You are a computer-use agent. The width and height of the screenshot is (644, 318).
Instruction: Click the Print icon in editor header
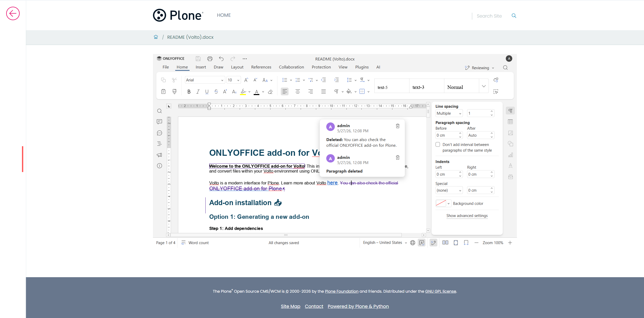click(210, 59)
